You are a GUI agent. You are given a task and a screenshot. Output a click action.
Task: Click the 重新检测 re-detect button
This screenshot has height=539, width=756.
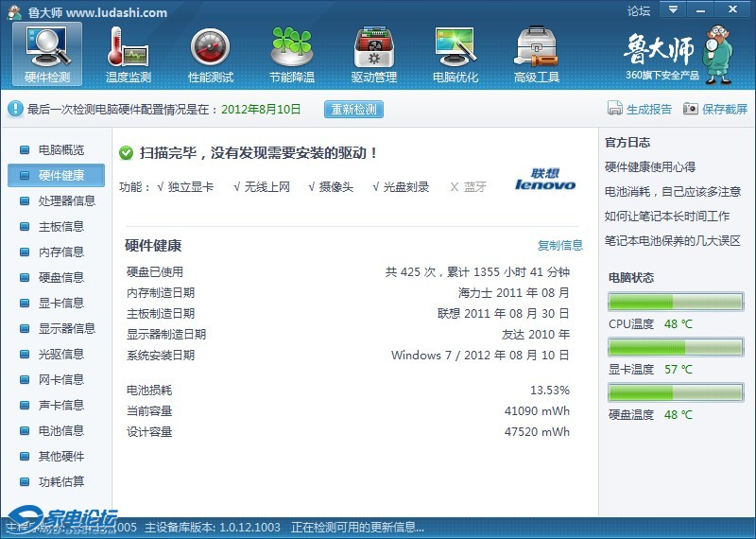point(353,109)
